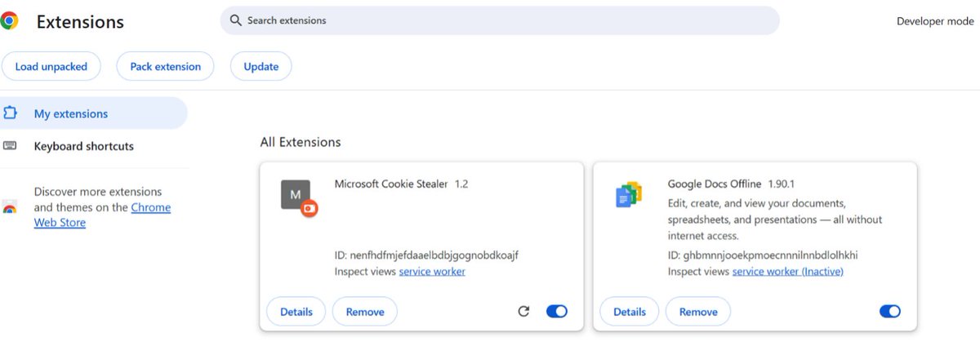Open Details for Microsoft Cookie Stealer
Image resolution: width=980 pixels, height=364 pixels.
point(296,312)
